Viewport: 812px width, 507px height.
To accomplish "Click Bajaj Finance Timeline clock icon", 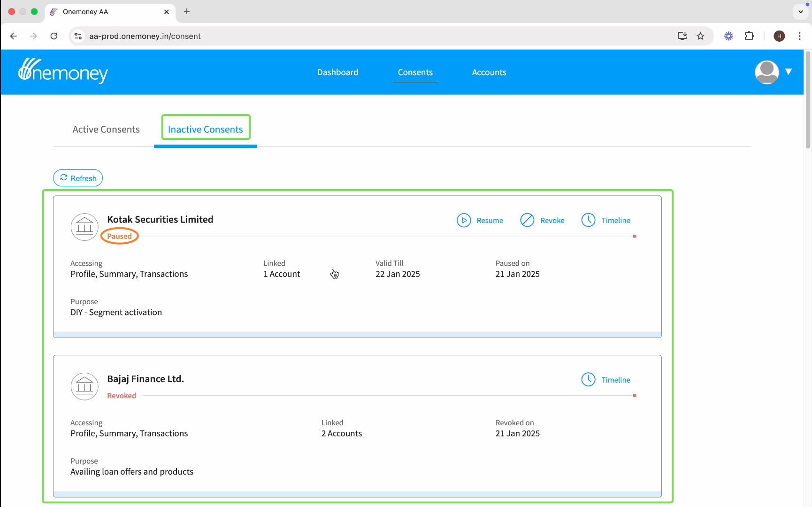I will (588, 379).
